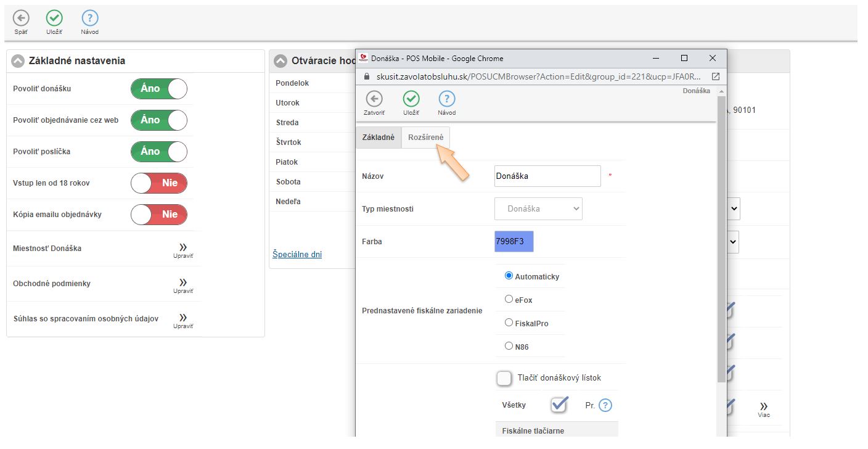Click the Späť back arrow icon
The image size is (868, 449).
coord(21,19)
